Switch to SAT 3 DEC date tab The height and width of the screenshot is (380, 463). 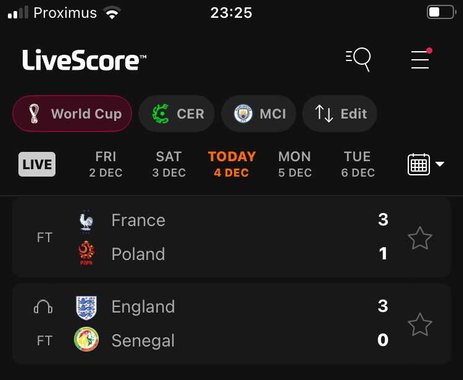point(169,164)
